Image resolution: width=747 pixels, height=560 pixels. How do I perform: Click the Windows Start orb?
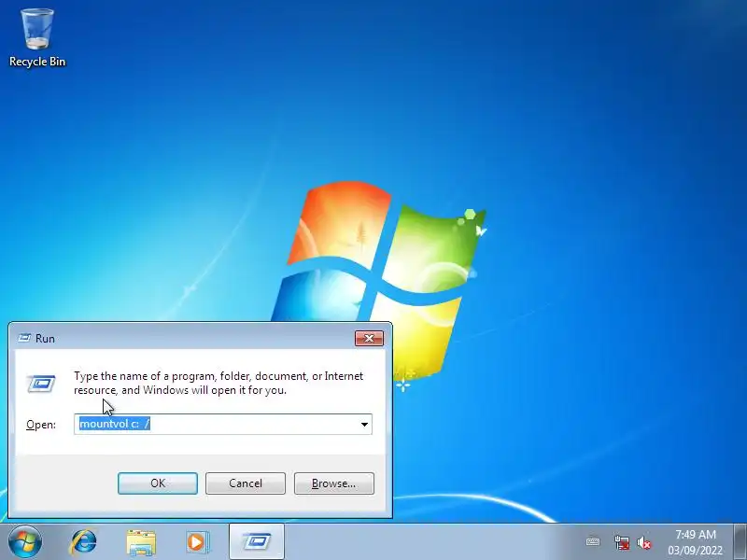(24, 541)
